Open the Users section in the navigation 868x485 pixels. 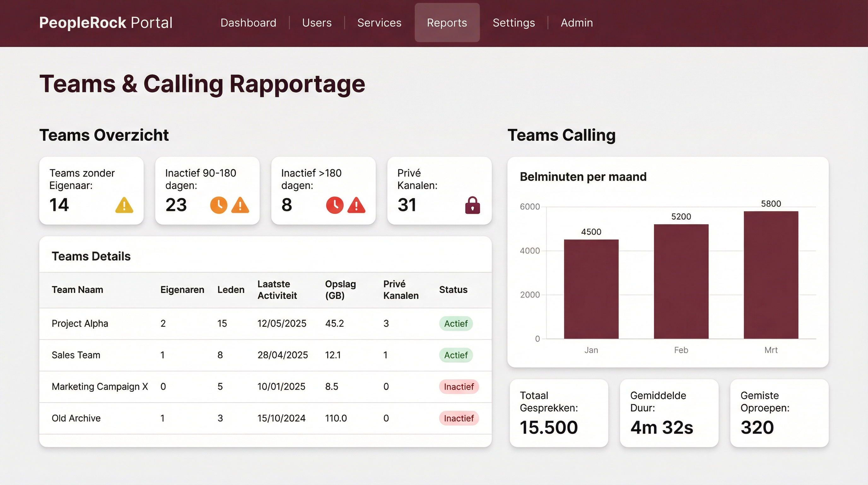(x=317, y=22)
